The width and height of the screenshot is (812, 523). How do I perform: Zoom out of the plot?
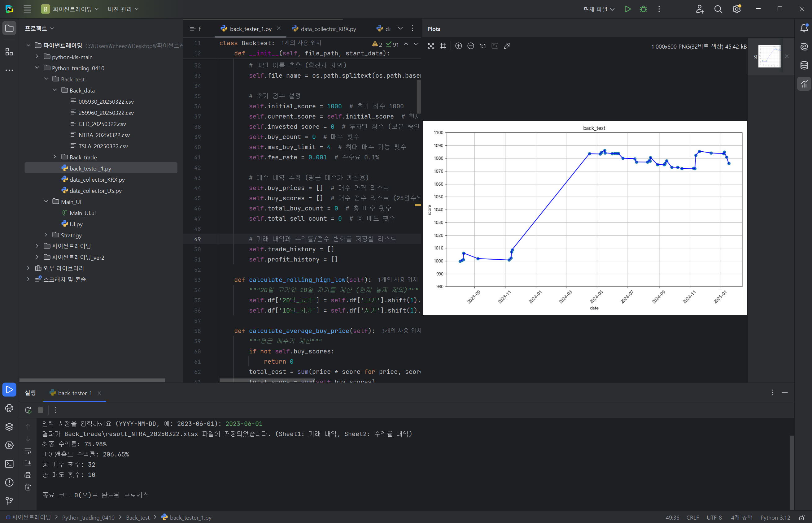(470, 46)
